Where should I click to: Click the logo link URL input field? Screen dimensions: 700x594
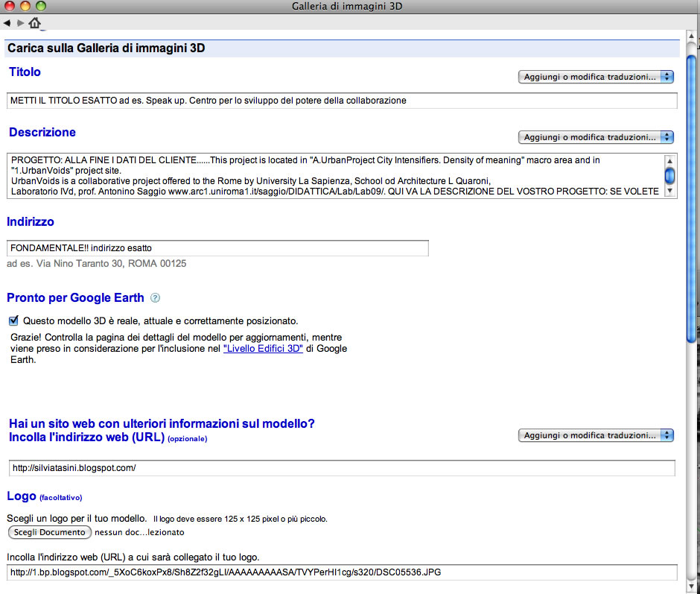point(341,572)
